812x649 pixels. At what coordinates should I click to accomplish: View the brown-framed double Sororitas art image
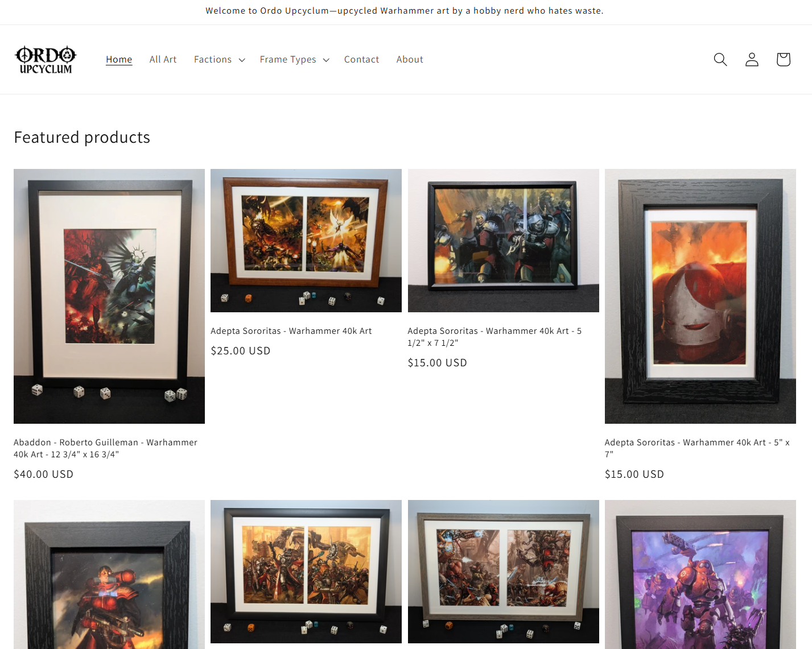pos(306,241)
